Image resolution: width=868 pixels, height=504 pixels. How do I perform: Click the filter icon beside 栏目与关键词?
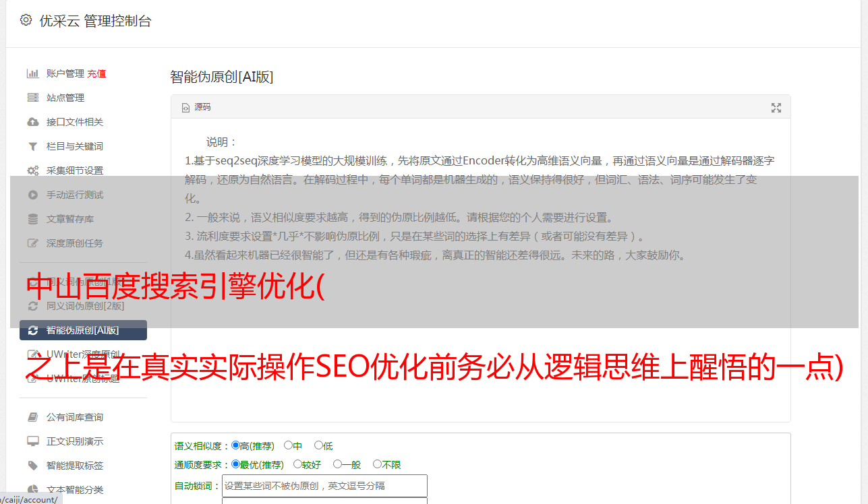[32, 146]
